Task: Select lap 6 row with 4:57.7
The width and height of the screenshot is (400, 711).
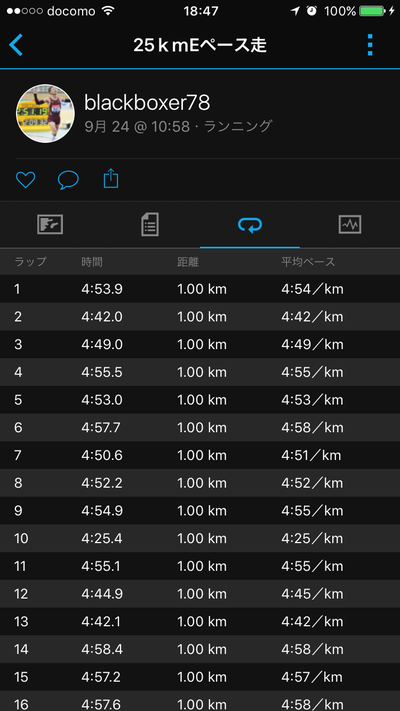Action: point(200,428)
